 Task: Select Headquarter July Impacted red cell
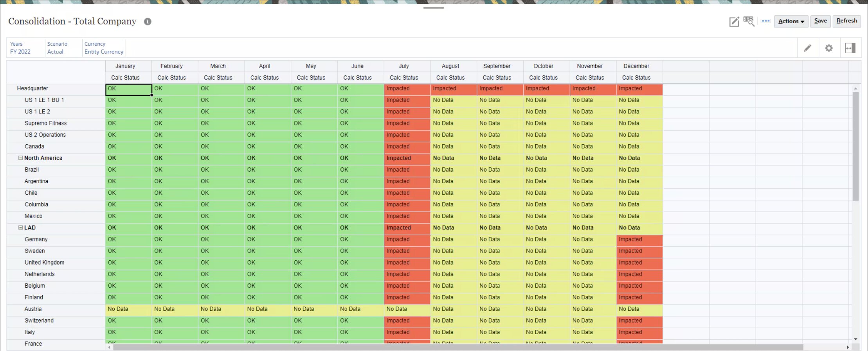click(x=407, y=89)
